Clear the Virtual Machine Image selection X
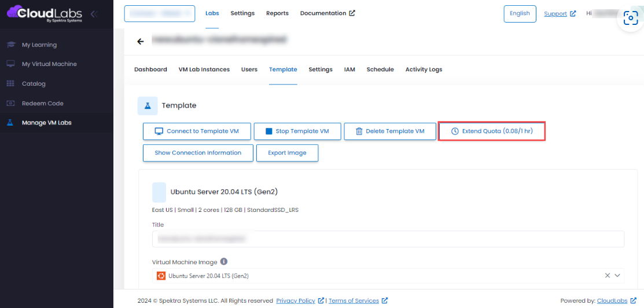The height and width of the screenshot is (308, 644). pos(608,276)
